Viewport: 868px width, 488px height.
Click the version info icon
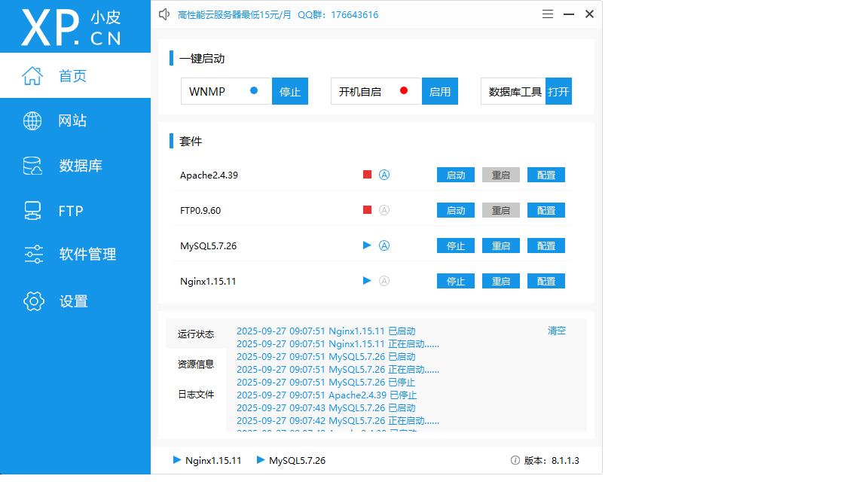[515, 460]
